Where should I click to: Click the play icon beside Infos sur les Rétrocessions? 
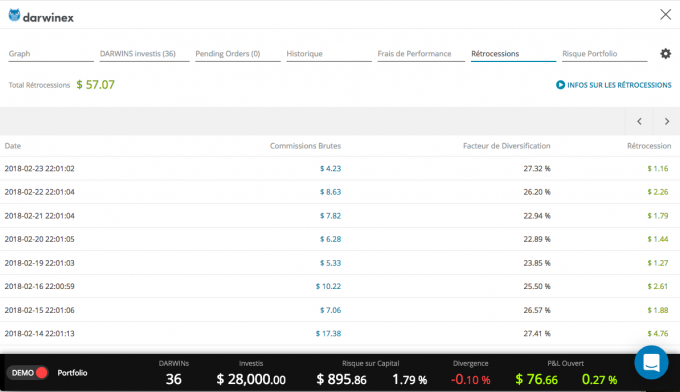(x=560, y=85)
